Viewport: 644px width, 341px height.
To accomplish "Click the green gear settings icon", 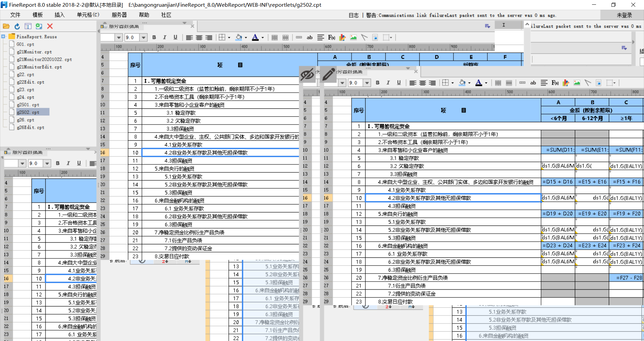I will [39, 26].
